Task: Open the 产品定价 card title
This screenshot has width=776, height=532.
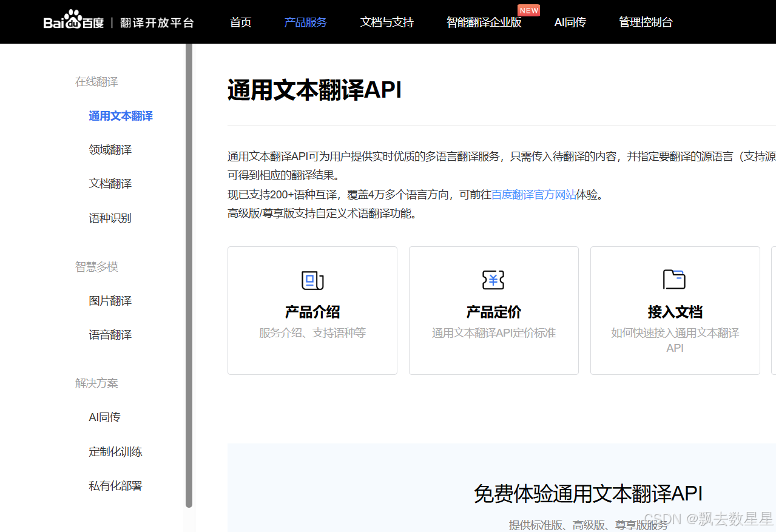Action: (494, 312)
